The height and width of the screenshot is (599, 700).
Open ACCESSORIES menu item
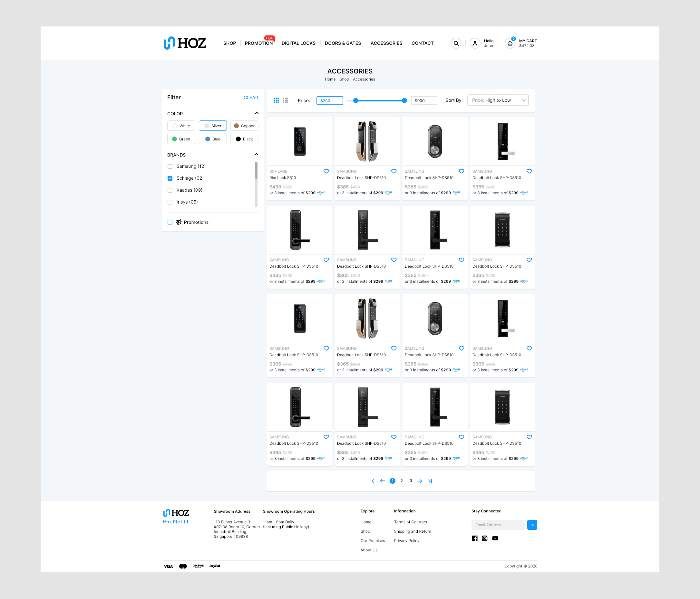pyautogui.click(x=386, y=43)
